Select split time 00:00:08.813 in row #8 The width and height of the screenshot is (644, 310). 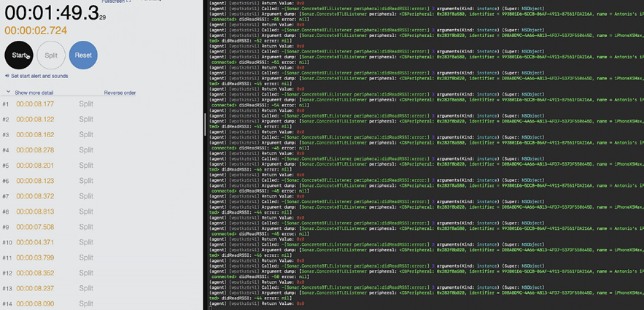pyautogui.click(x=35, y=212)
